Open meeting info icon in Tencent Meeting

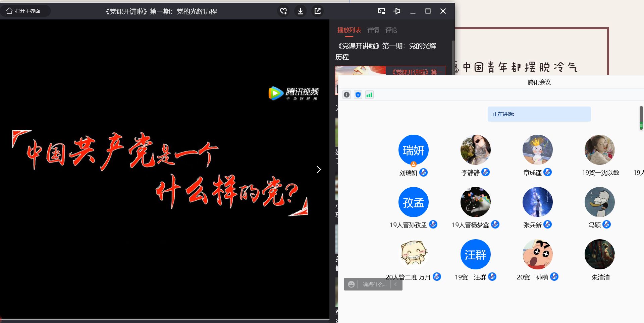(x=346, y=95)
